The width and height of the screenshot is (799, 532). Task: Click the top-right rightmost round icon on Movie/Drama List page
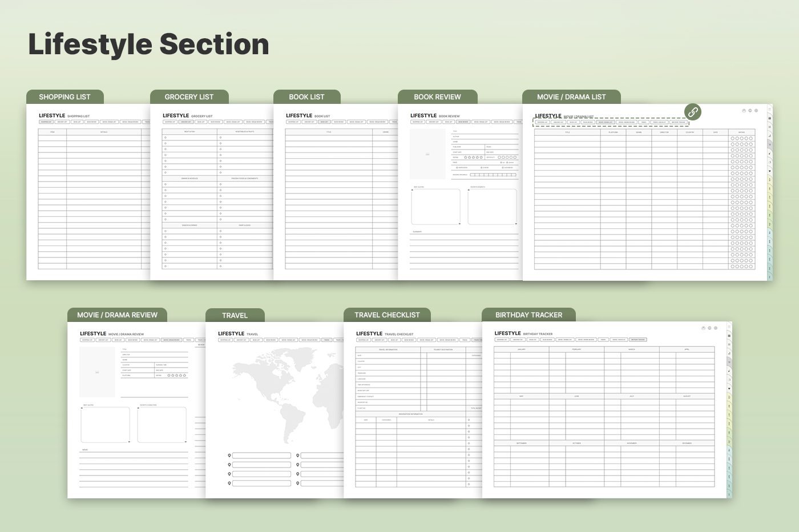756,111
